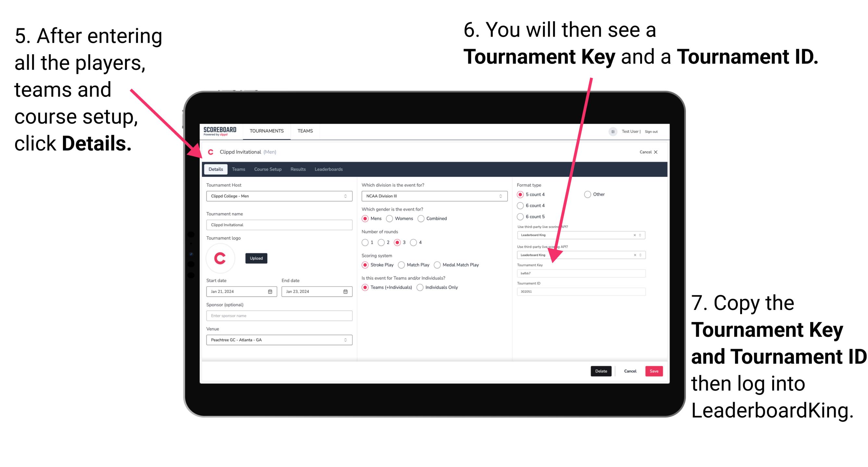Click the Delete button
The width and height of the screenshot is (868, 467).
click(601, 371)
